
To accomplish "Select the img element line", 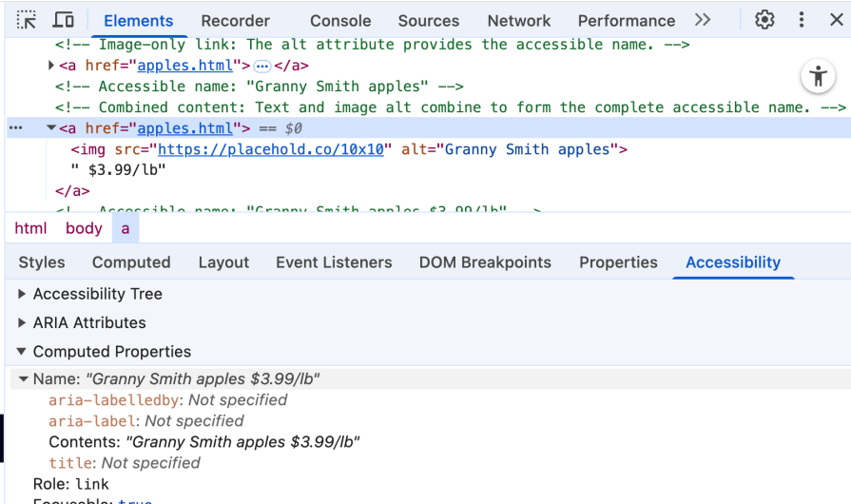I will [x=348, y=149].
